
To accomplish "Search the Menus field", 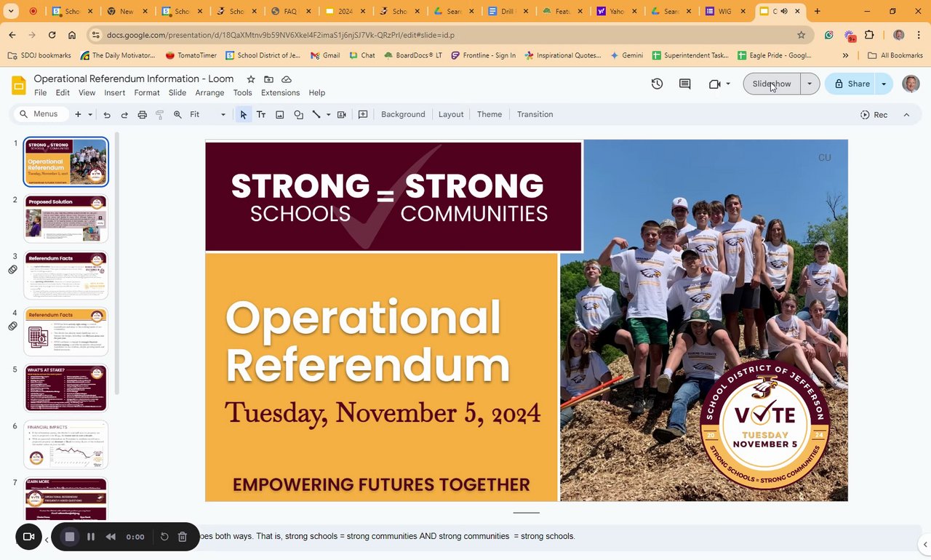I will [x=41, y=114].
